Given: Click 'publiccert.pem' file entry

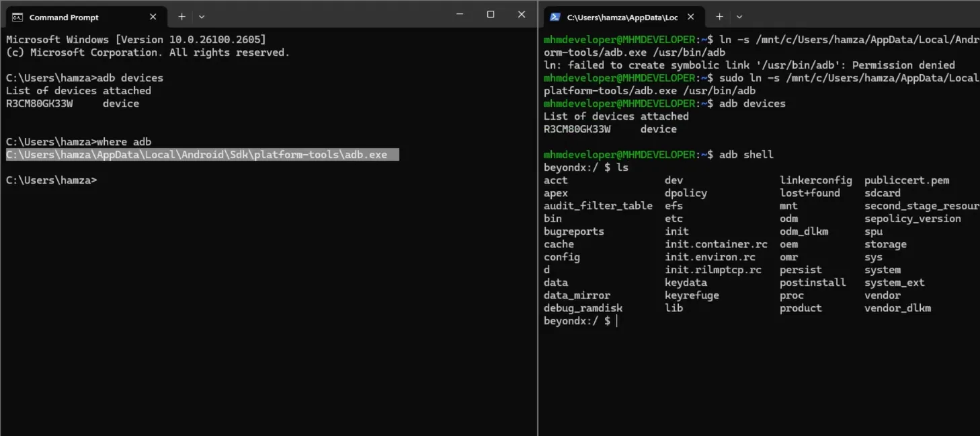Looking at the screenshot, I should (907, 180).
